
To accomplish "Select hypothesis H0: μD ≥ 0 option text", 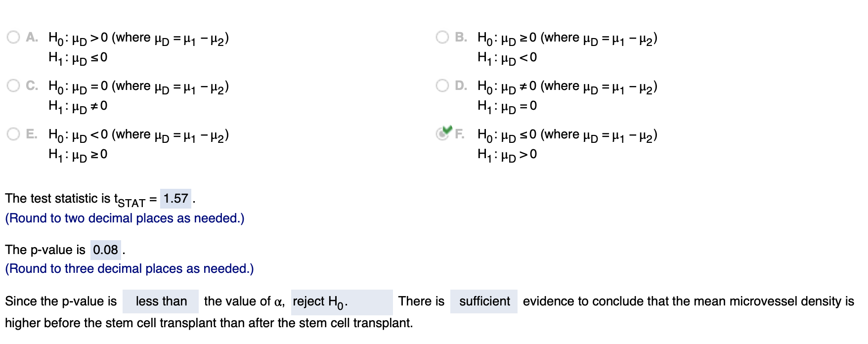I will pyautogui.click(x=566, y=38).
